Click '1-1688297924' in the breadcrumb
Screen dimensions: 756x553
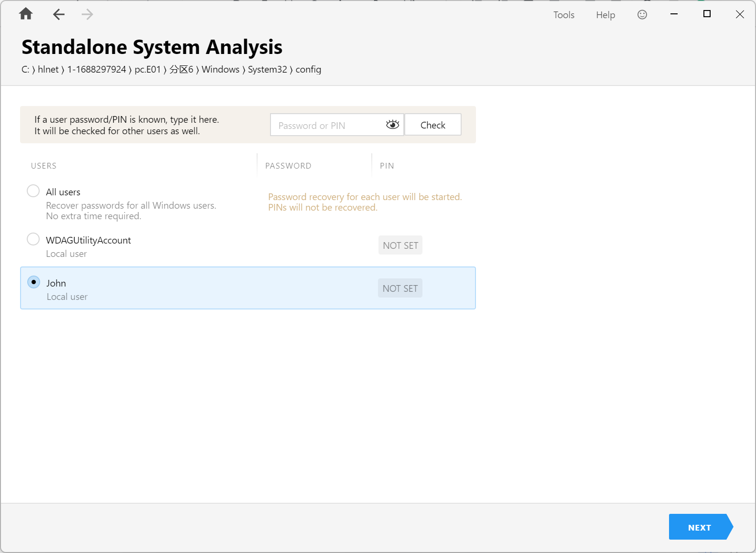pyautogui.click(x=97, y=69)
